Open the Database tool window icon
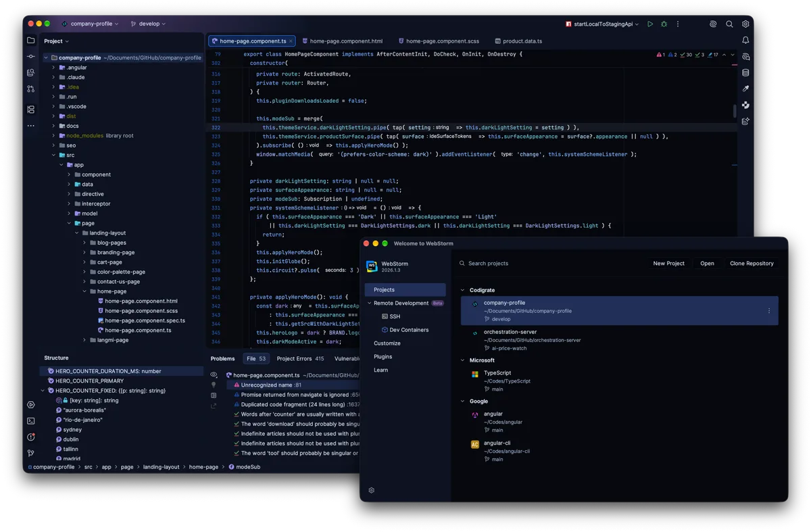The height and width of the screenshot is (532, 811). click(745, 73)
